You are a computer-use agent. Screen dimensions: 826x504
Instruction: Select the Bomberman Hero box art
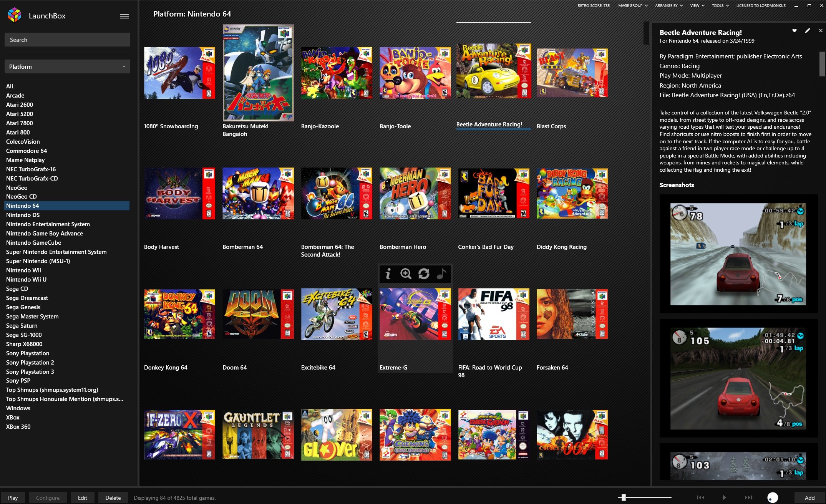click(415, 194)
